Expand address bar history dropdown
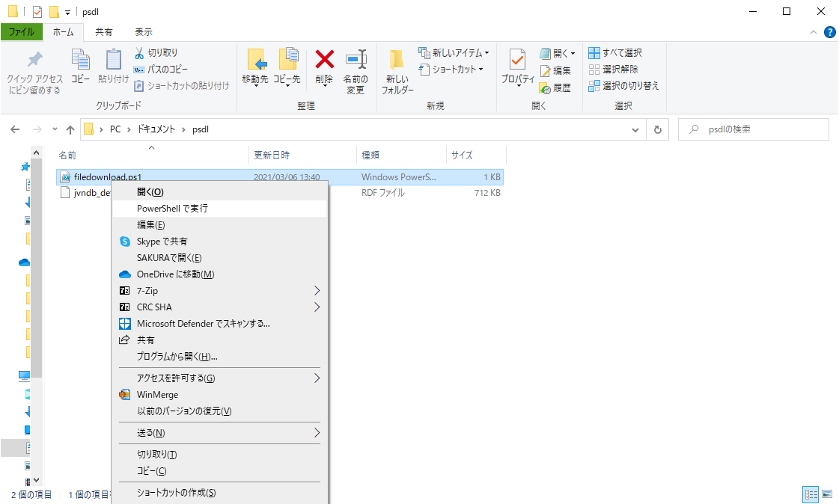The width and height of the screenshot is (839, 504). (x=635, y=129)
